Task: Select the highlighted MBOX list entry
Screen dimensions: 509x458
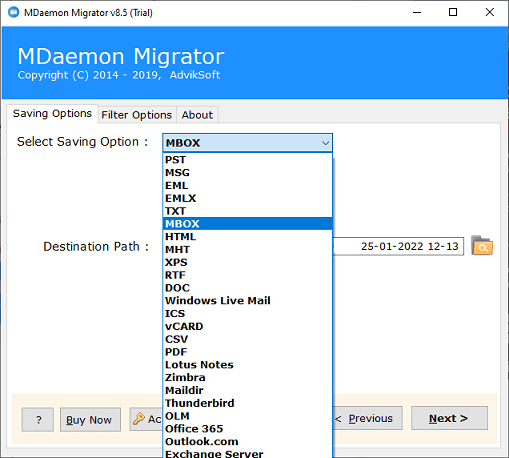Action: point(247,224)
